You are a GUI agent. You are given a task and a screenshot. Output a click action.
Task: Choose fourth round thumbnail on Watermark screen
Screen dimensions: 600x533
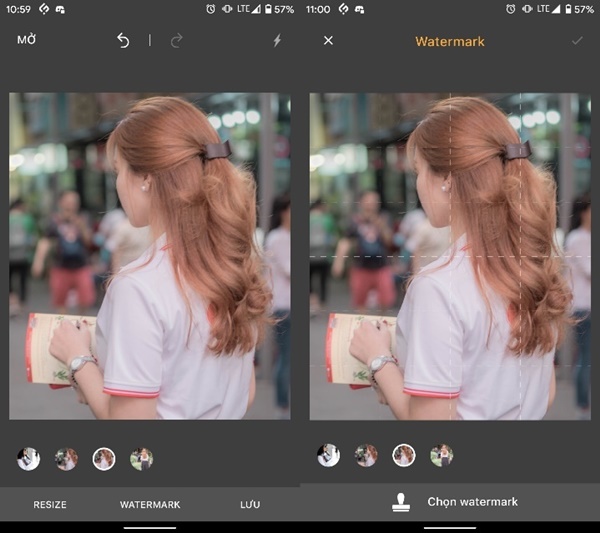441,456
